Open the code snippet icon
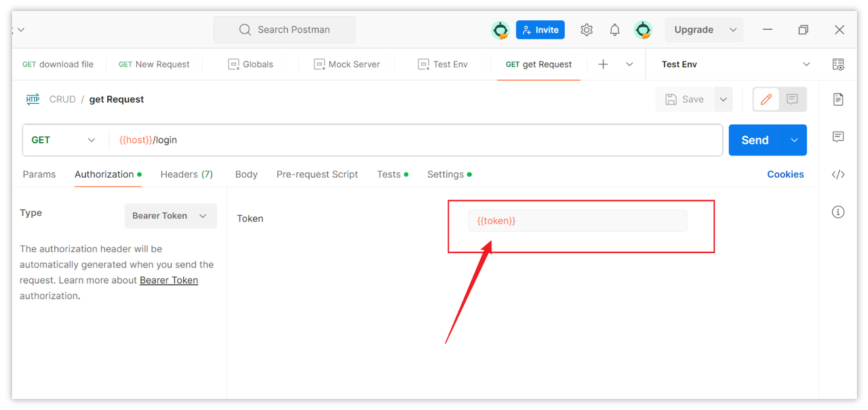Image resolution: width=868 pixels, height=410 pixels. (x=838, y=174)
